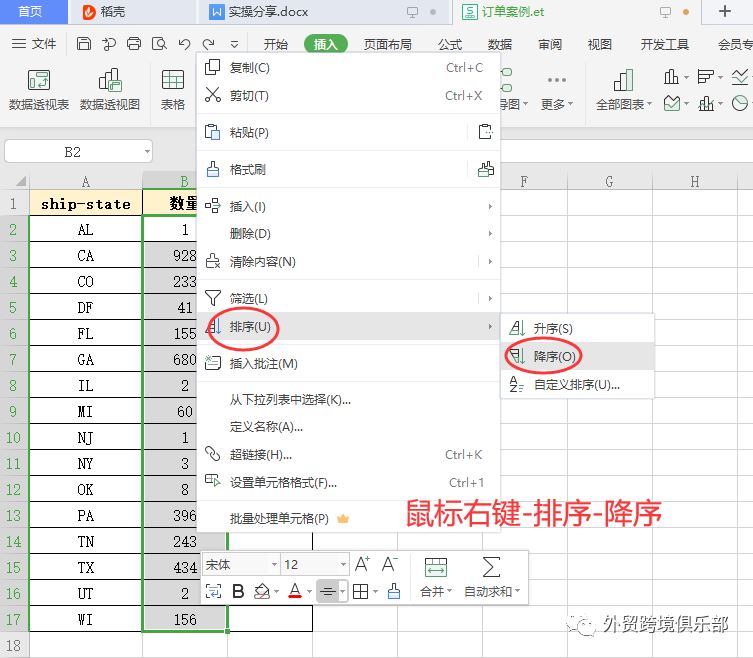
Task: Click the font color A in mini toolbar
Action: [295, 591]
